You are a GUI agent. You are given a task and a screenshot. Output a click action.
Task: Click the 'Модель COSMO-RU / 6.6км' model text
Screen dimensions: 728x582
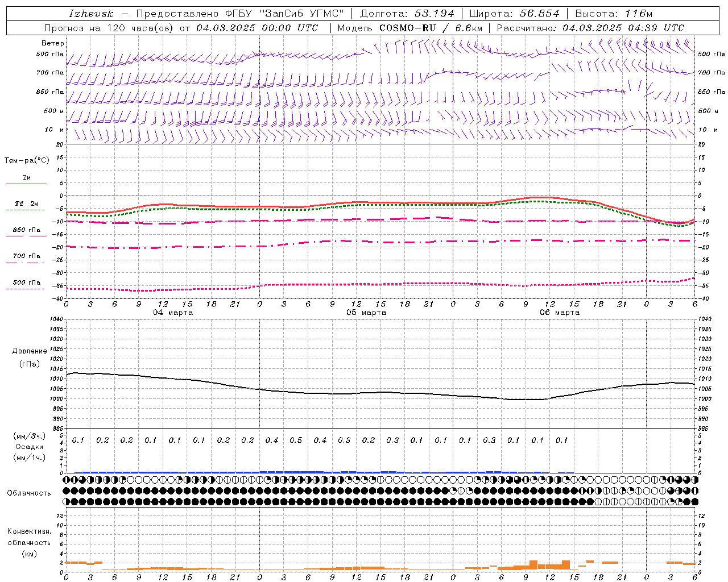tap(410, 28)
